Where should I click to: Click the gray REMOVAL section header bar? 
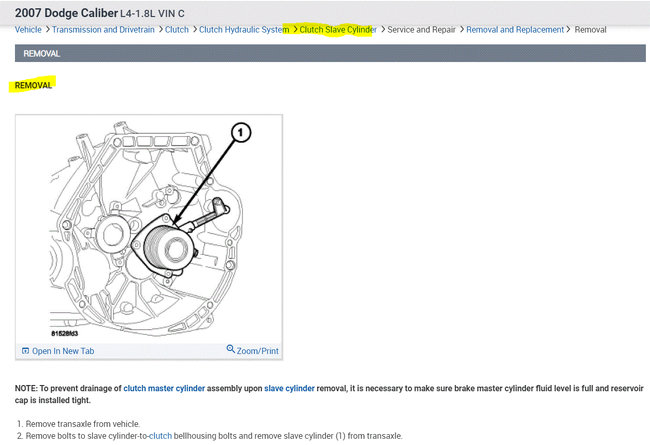[330, 53]
